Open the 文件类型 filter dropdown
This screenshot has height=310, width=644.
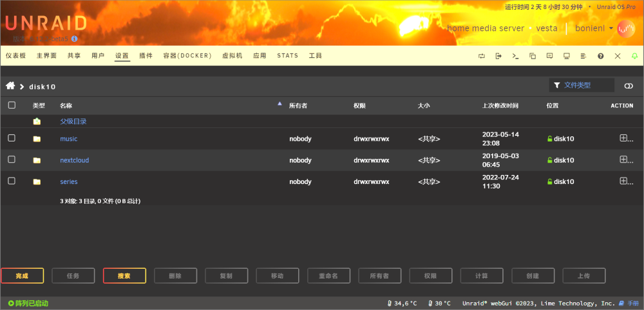click(582, 86)
